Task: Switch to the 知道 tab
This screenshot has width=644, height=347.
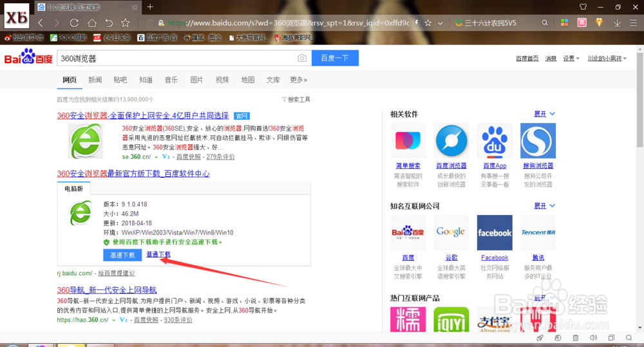Action: click(x=146, y=80)
